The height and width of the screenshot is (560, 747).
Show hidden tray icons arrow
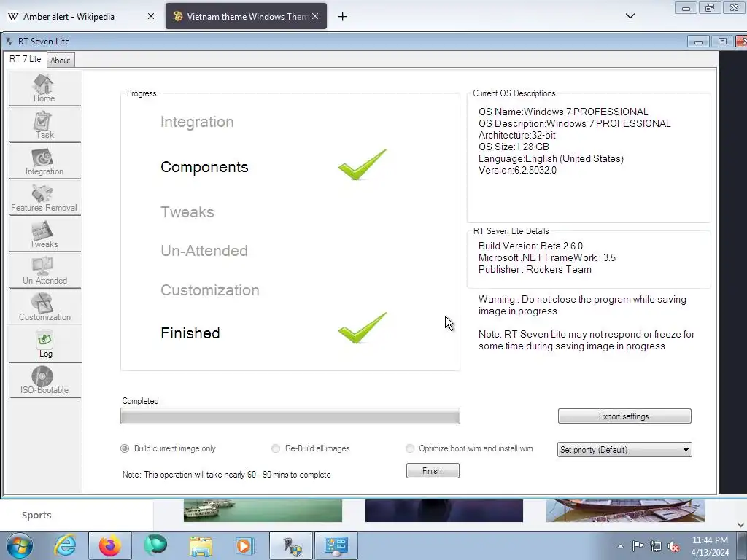tap(620, 547)
